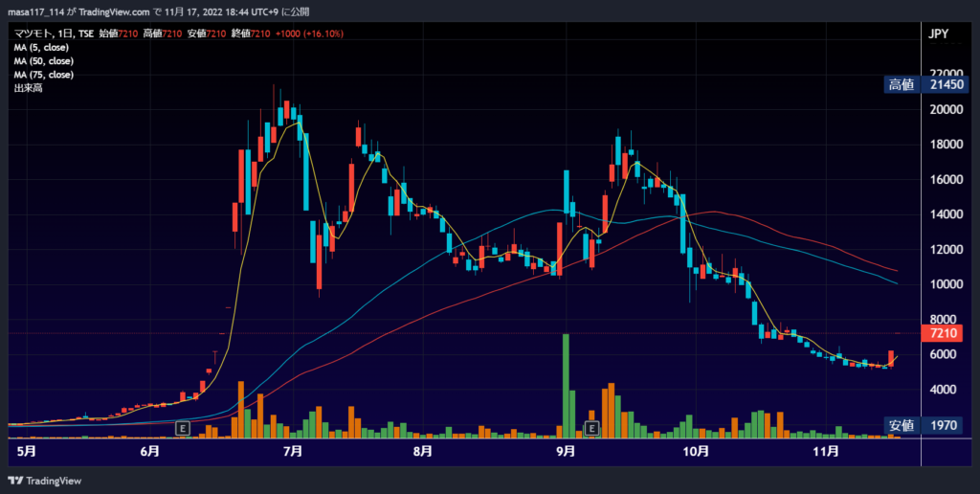This screenshot has height=494, width=980.
Task: Click the MA (75, close) indicator label
Action: [x=44, y=75]
